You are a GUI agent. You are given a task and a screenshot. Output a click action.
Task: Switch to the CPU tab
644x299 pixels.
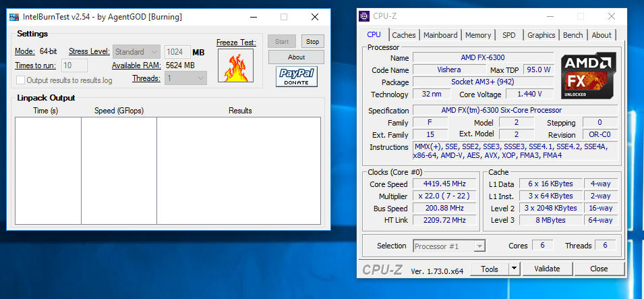[x=374, y=35]
